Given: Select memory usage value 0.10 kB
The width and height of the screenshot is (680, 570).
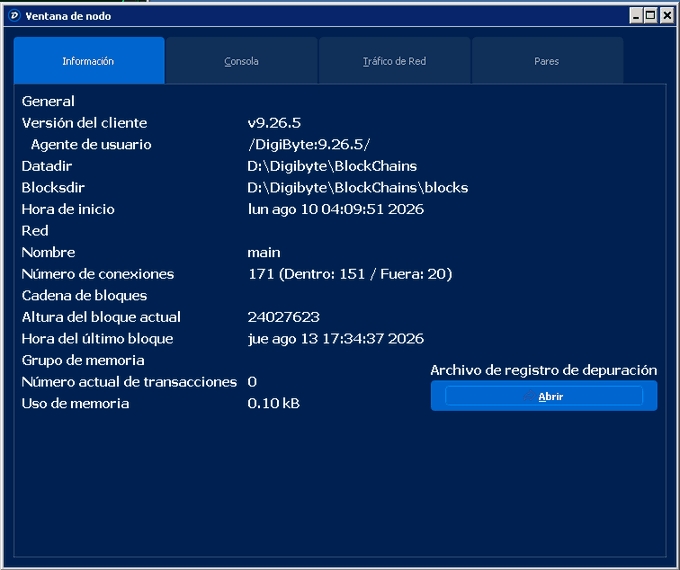Looking at the screenshot, I should (x=274, y=403).
